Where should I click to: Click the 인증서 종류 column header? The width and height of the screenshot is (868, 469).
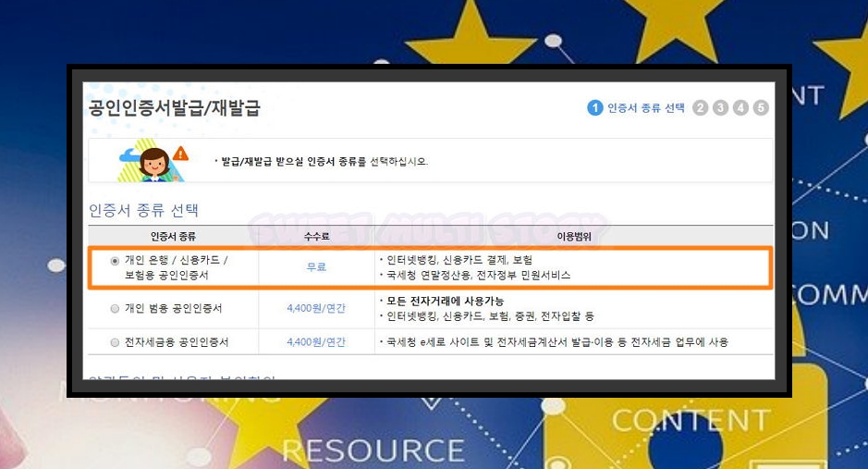[173, 237]
